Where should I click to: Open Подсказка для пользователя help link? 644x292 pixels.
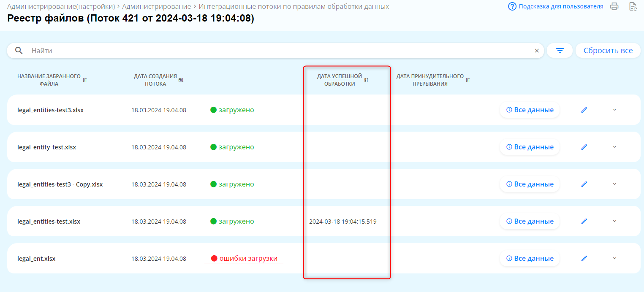click(556, 6)
